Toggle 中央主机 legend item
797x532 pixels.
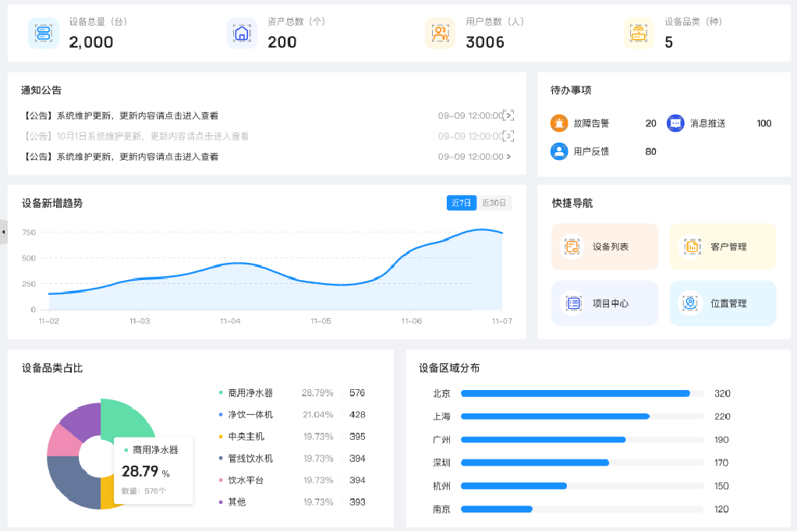pos(242,436)
